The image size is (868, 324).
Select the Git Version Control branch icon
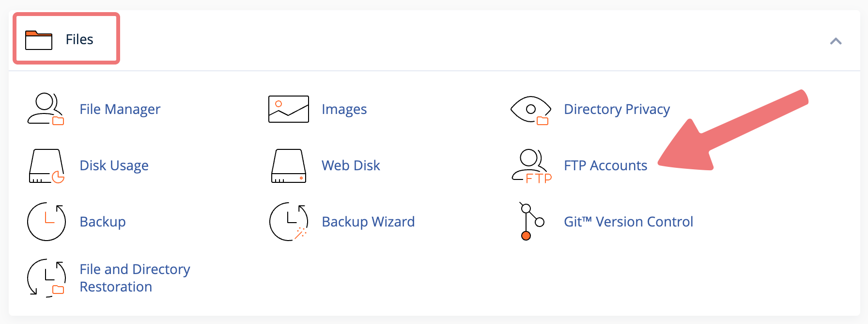531,222
